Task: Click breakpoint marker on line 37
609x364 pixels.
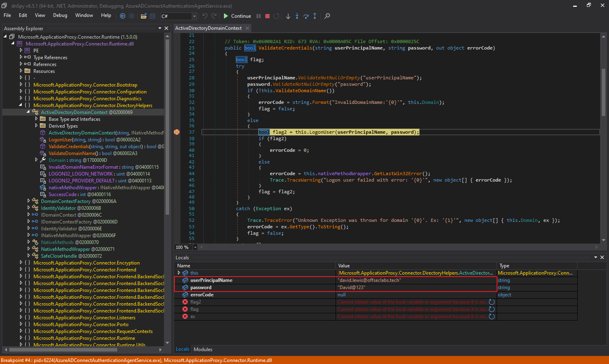Action: click(x=177, y=132)
